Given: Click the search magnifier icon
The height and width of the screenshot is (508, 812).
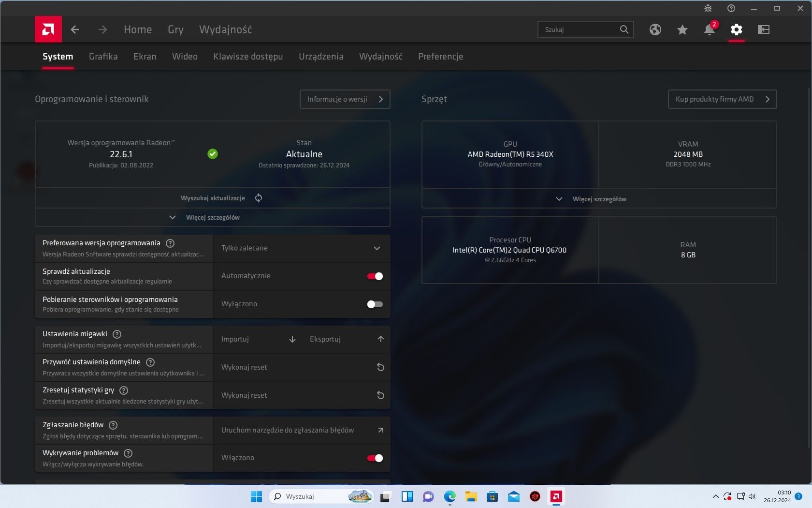Looking at the screenshot, I should pos(624,30).
